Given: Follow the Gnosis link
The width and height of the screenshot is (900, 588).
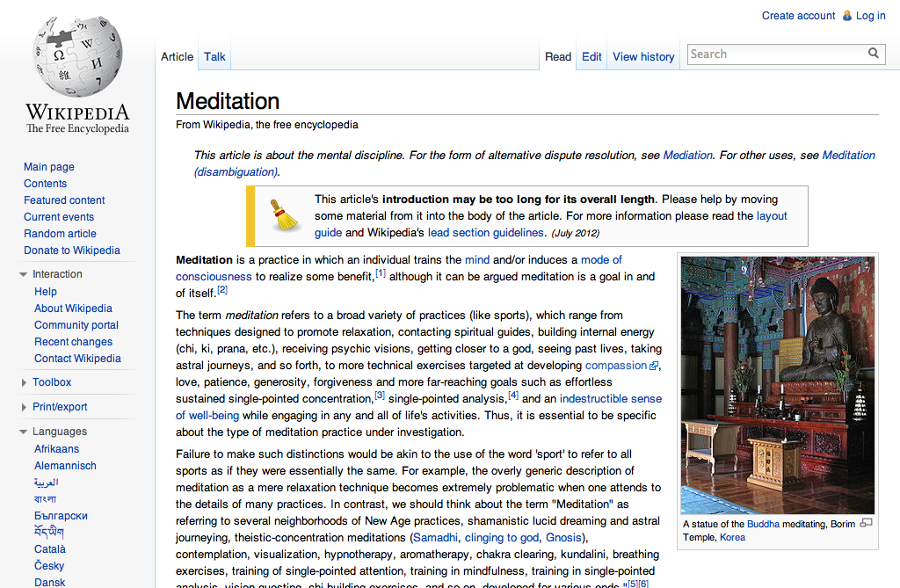Looking at the screenshot, I should point(563,538).
